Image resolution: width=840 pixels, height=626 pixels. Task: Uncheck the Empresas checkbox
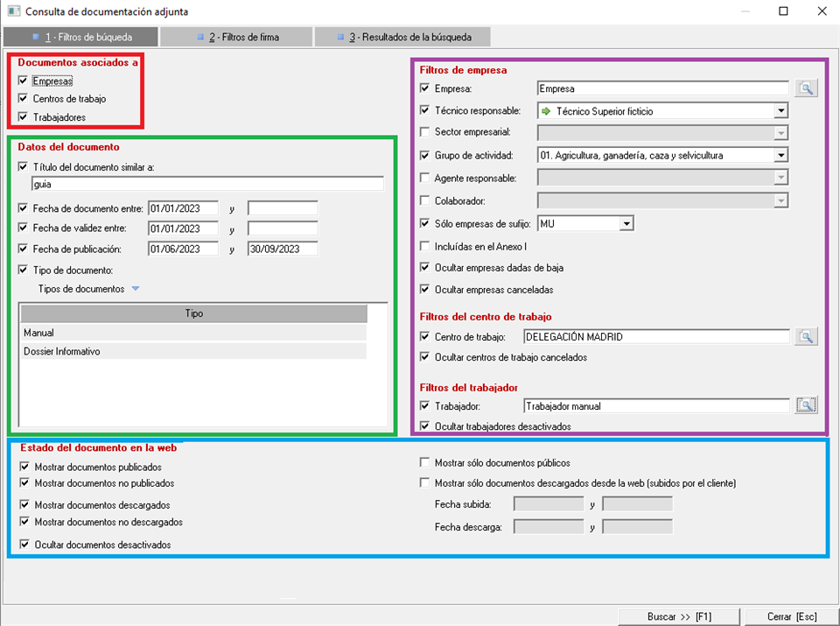(23, 81)
